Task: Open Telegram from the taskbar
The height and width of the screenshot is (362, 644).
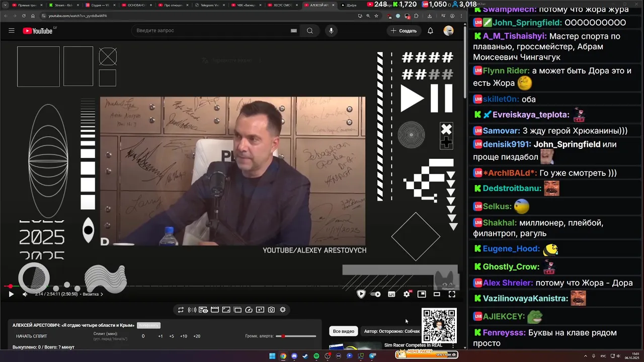Action: (x=372, y=356)
